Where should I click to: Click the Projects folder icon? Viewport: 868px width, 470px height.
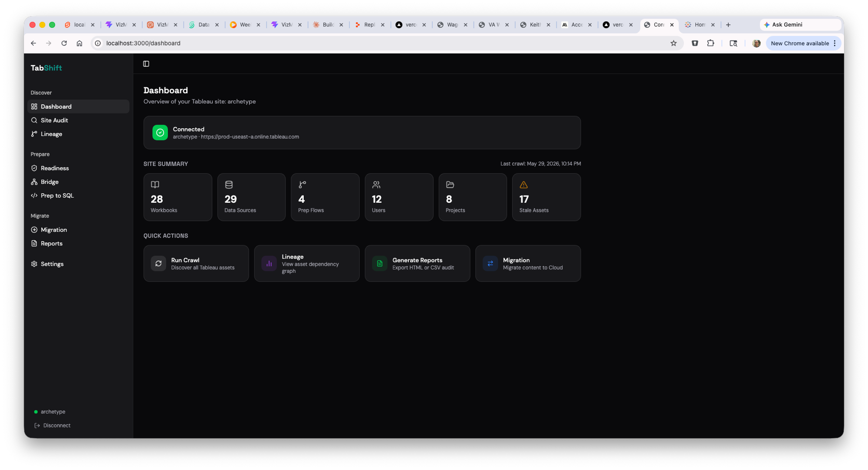pos(450,185)
